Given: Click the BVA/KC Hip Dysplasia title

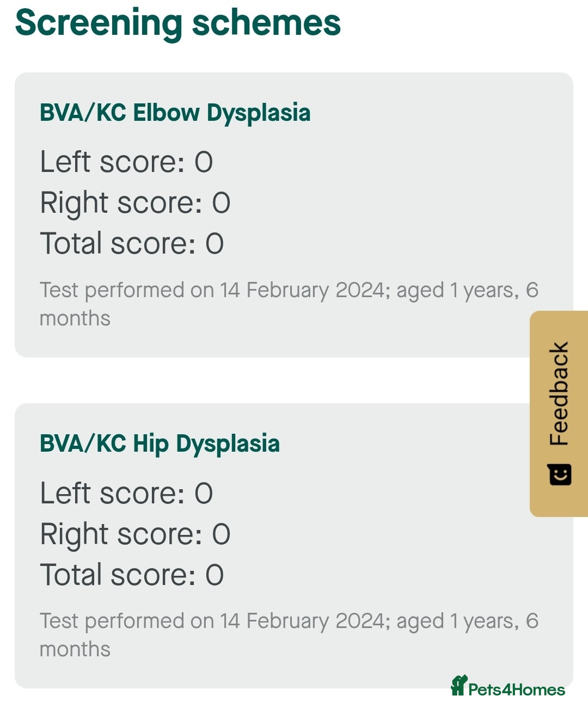Looking at the screenshot, I should 160,444.
